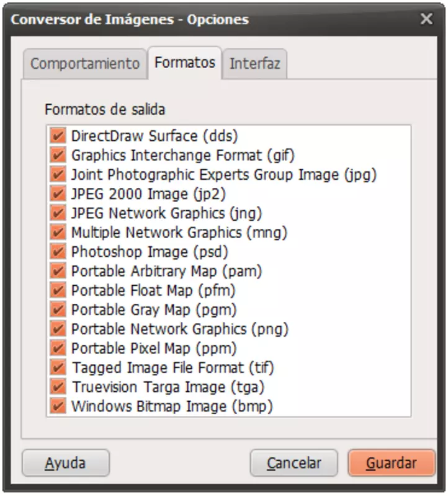448x496 pixels.
Task: Uncheck the DirectDraw Surface (dds) format
Action: (58, 136)
